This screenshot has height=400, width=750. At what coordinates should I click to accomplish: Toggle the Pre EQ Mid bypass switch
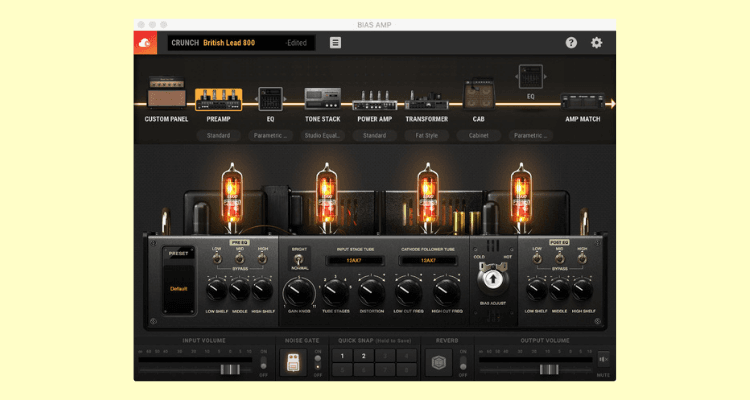click(x=240, y=258)
